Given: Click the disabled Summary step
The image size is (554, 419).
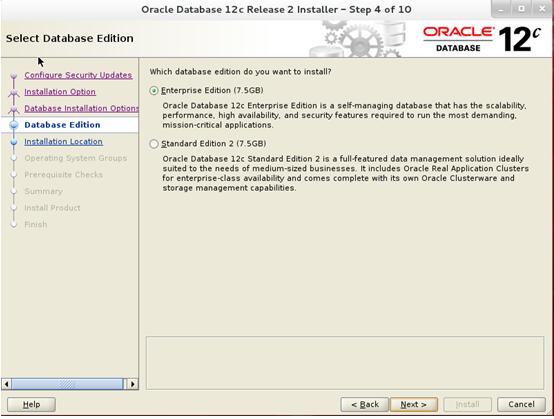Looking at the screenshot, I should [43, 191].
